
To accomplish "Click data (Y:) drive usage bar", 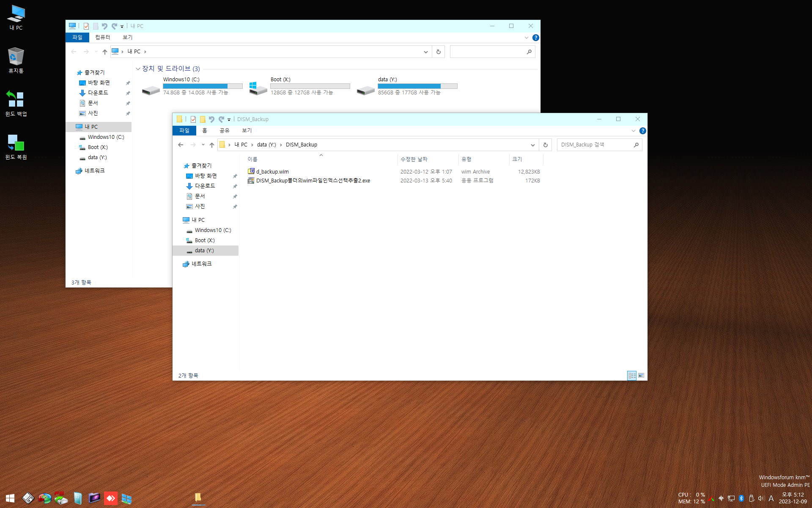I will click(418, 86).
